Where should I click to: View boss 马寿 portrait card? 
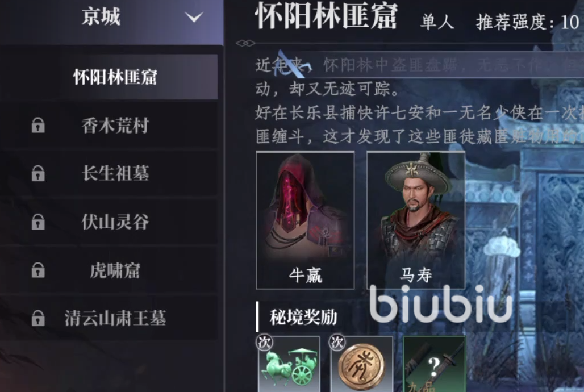coord(416,220)
